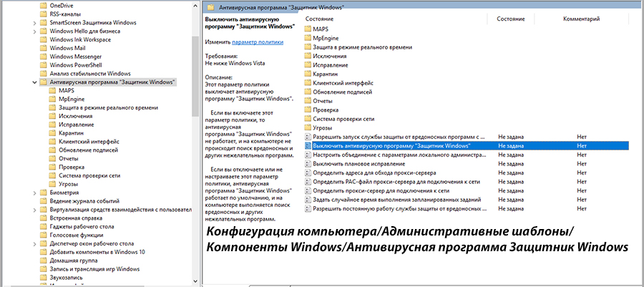Click the MAPS folder icon in tree
The width and height of the screenshot is (644, 287).
[52, 90]
